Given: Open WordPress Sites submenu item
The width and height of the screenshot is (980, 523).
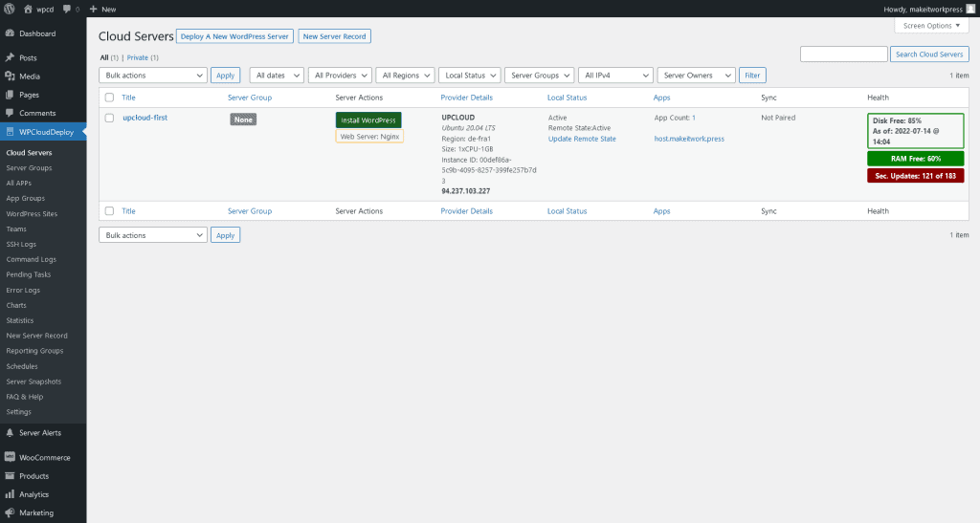Looking at the screenshot, I should click(x=32, y=213).
